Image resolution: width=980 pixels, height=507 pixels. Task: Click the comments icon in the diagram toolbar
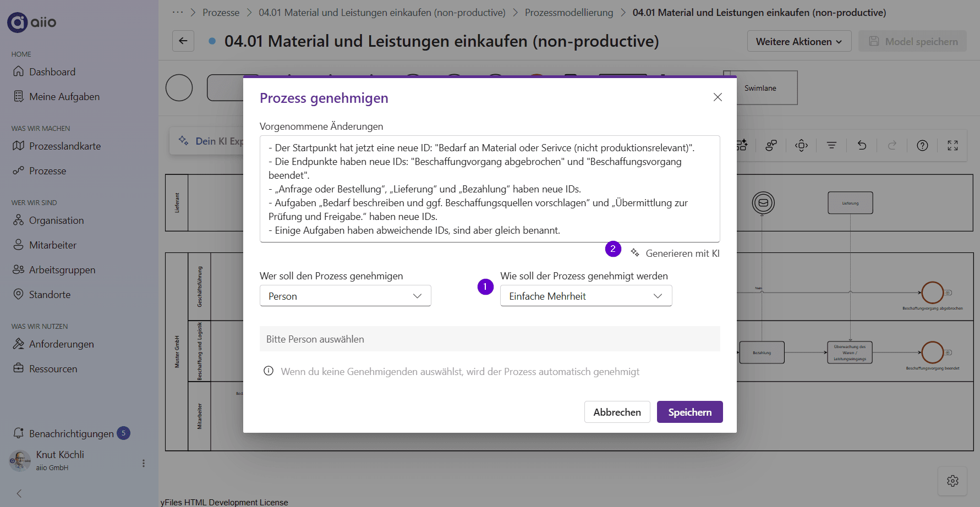[771, 145]
